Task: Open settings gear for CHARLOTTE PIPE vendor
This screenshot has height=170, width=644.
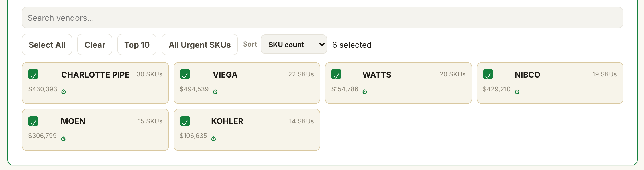Action: pyautogui.click(x=64, y=92)
